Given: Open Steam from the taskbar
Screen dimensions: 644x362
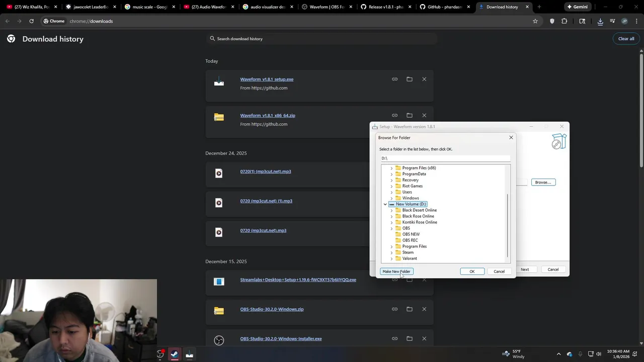Looking at the screenshot, I should (x=174, y=354).
